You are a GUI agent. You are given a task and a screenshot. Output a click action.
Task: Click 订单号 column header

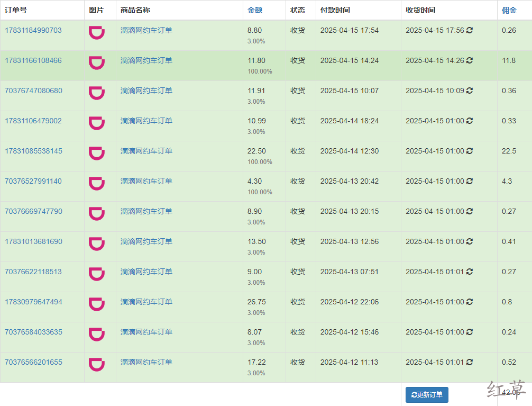click(16, 10)
